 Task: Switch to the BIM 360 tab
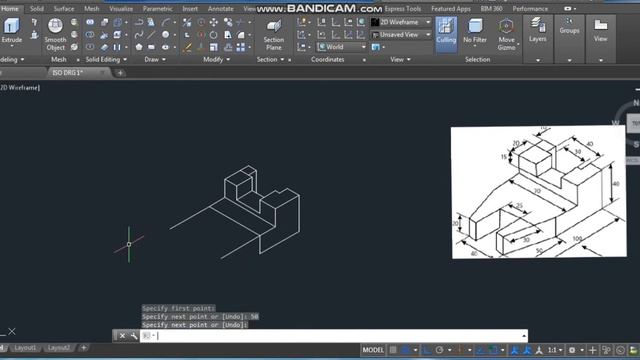pos(491,9)
